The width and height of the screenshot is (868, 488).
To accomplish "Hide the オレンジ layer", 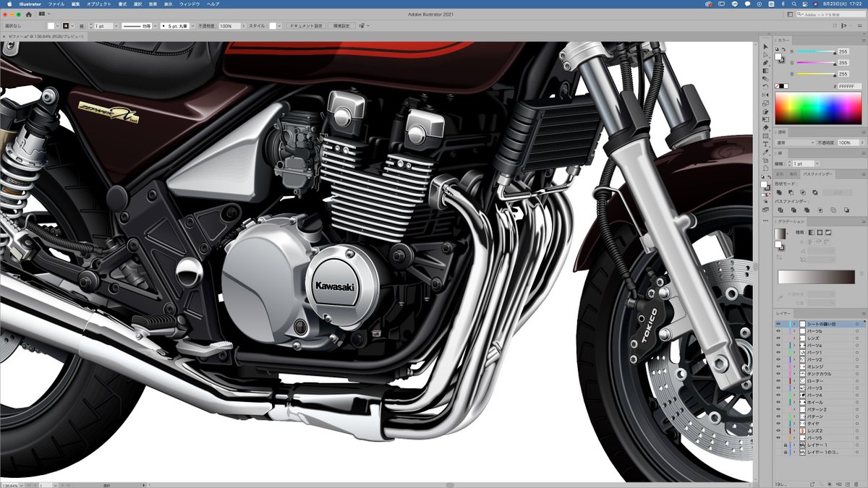I will pos(778,367).
